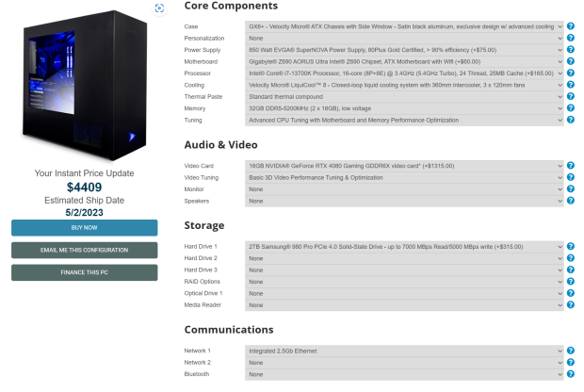This screenshot has width=584, height=392.
Task: Open the Memory dropdown showing 32GB DDR5
Action: (x=404, y=108)
